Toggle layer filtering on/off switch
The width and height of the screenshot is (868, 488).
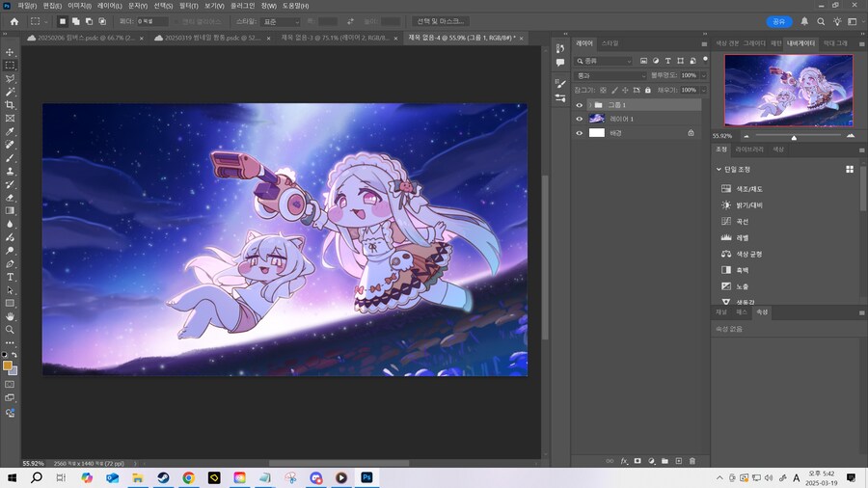tap(705, 59)
